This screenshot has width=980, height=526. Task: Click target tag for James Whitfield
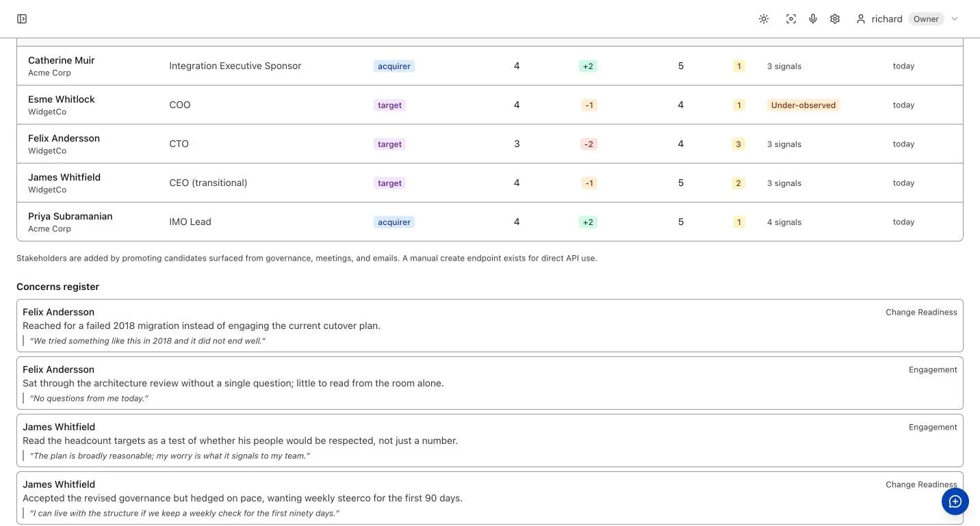coord(389,183)
